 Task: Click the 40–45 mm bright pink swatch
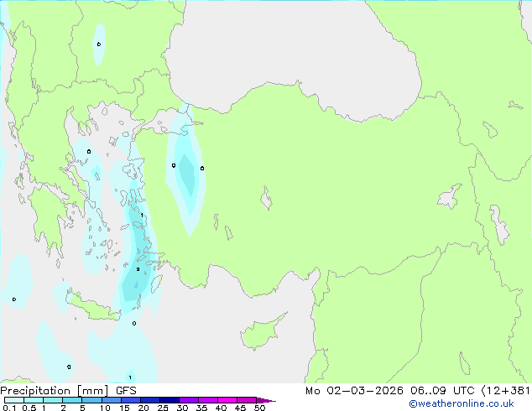pyautogui.click(x=227, y=400)
